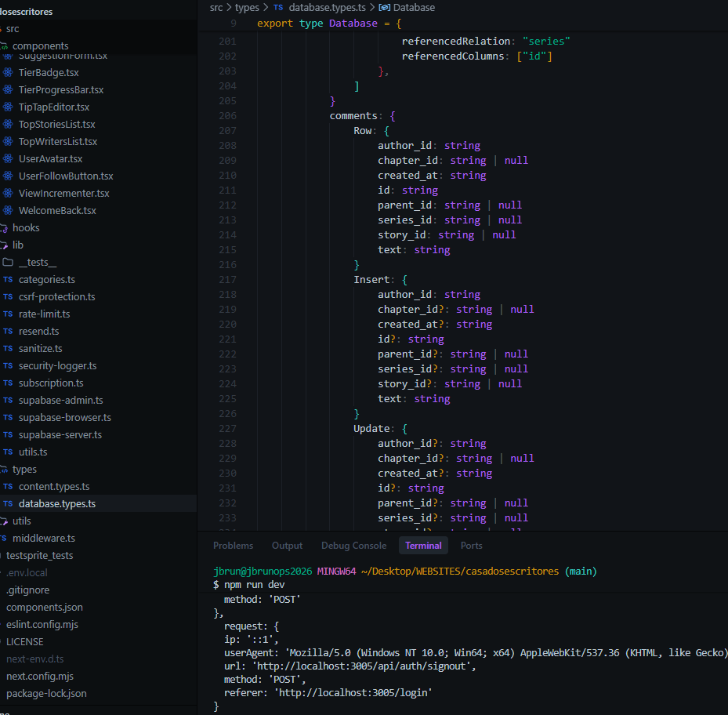Click the TS icon in the breadcrumb bar

[x=278, y=8]
